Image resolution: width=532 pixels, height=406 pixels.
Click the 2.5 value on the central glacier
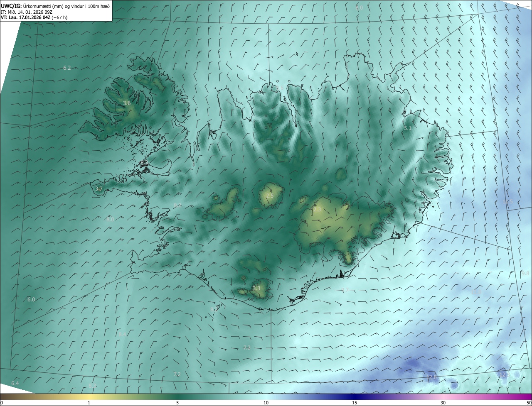(x=270, y=196)
